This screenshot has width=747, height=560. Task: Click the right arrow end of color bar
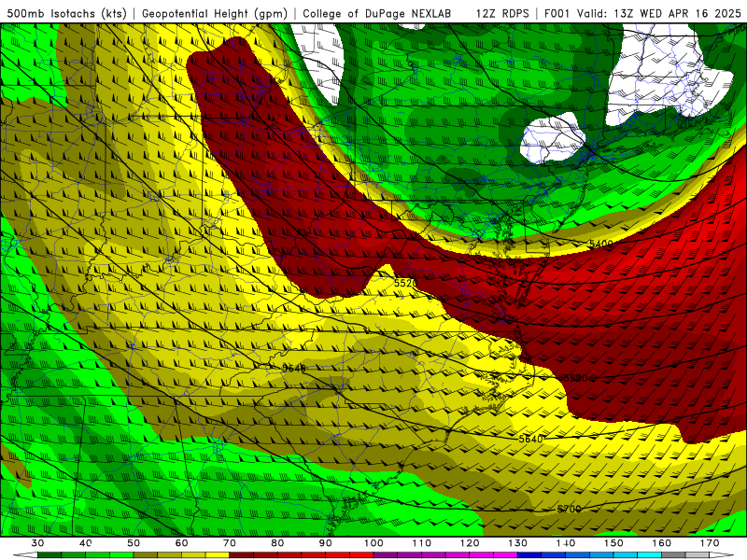click(x=722, y=555)
